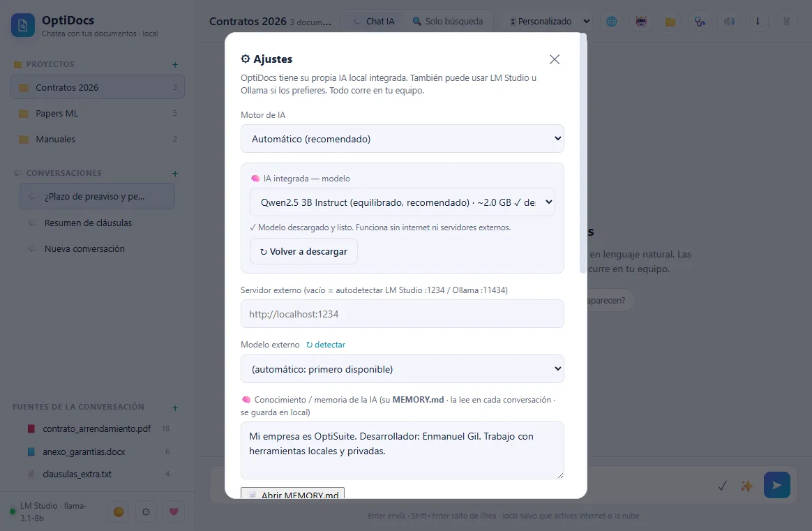Click the Servidor externo URL field
The height and width of the screenshot is (531, 812).
tap(403, 313)
